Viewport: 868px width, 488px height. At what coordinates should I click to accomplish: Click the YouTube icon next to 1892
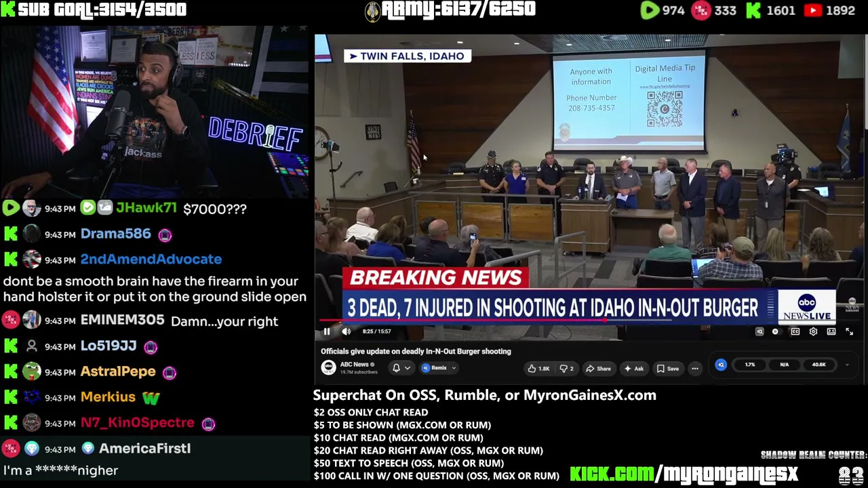point(812,10)
